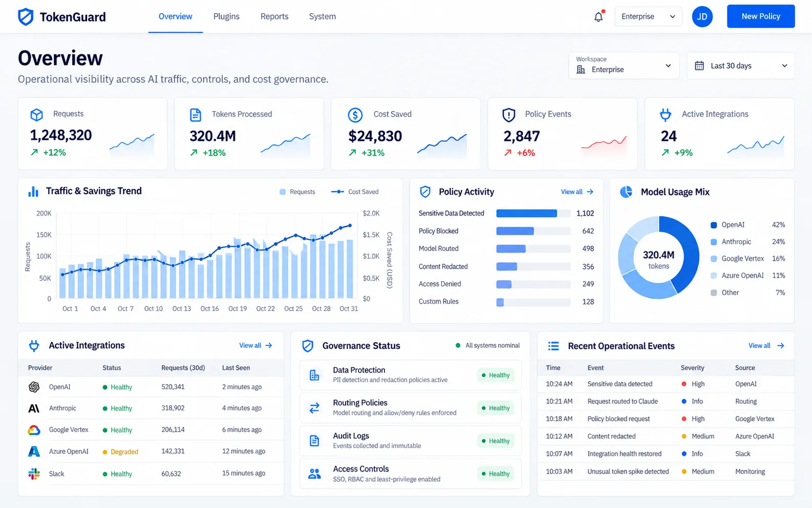Screen dimensions: 812x508
Task: Click the Google Vertex provider logo
Action: 34,430
